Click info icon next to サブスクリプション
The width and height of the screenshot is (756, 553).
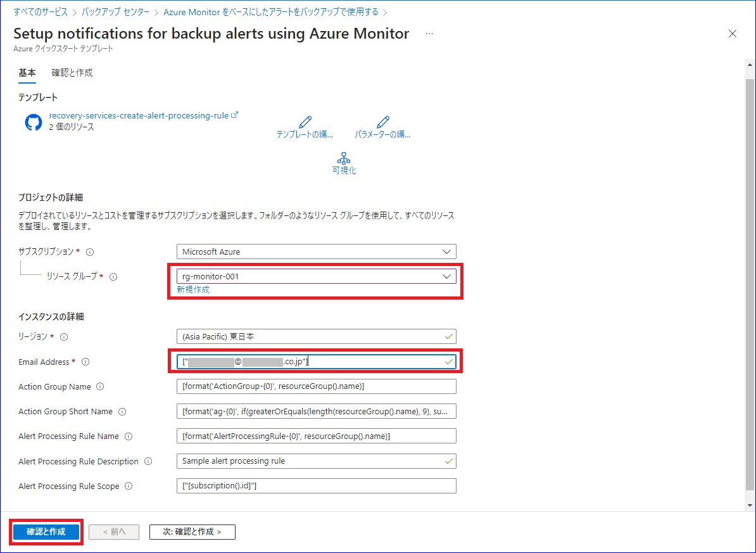[90, 252]
